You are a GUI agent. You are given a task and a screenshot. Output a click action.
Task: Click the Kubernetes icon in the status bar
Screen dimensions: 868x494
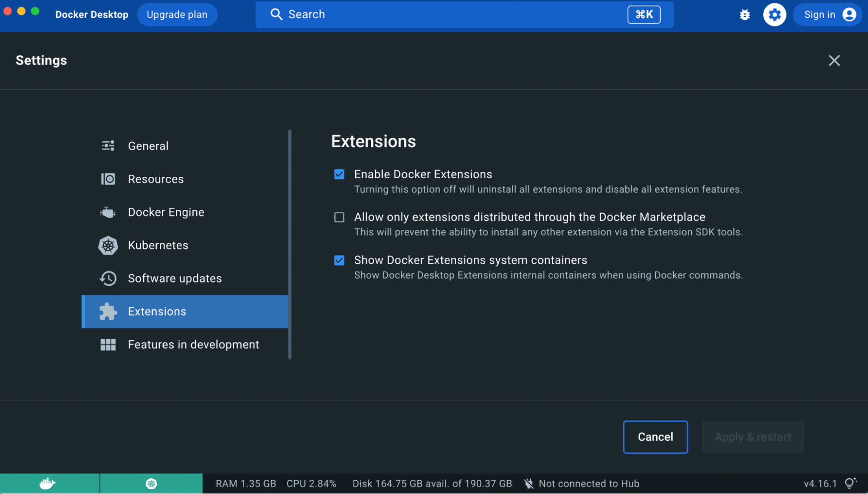click(151, 483)
